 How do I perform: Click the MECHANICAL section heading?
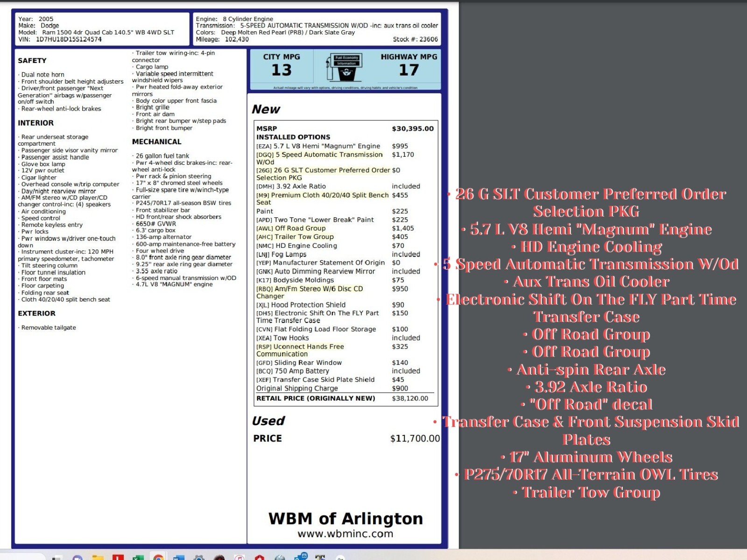coord(156,141)
